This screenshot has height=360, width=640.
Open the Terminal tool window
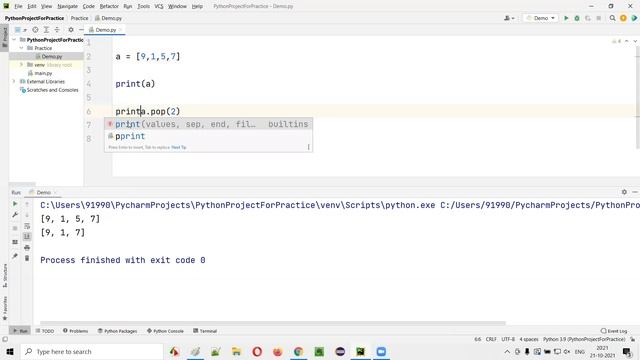point(205,331)
